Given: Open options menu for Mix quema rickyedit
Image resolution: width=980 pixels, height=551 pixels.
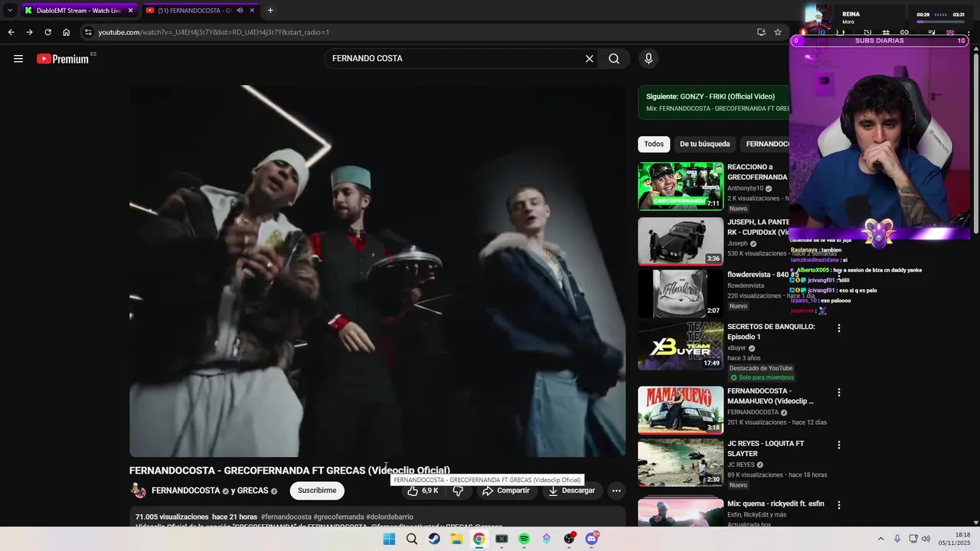Looking at the screenshot, I should click(839, 505).
